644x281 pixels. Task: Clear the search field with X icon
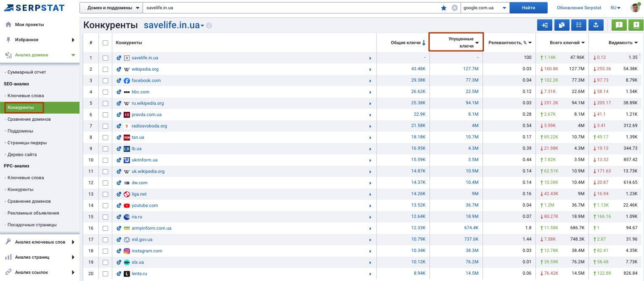click(x=455, y=8)
